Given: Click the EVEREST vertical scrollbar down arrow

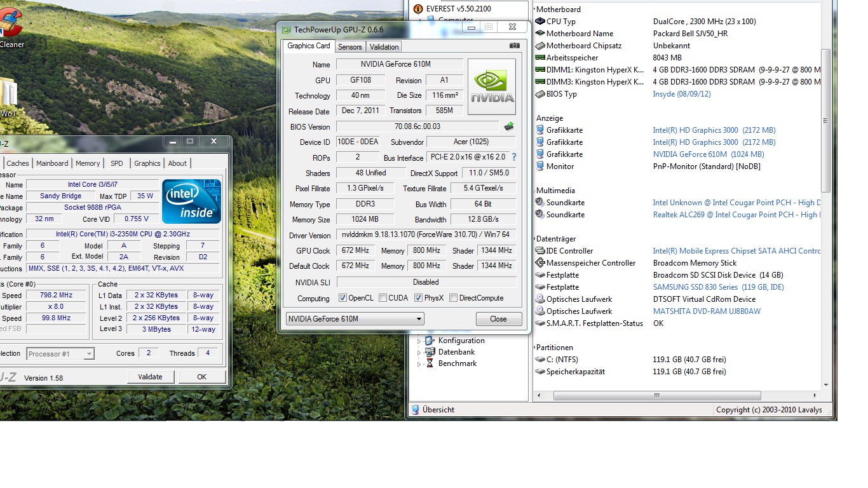Looking at the screenshot, I should (825, 384).
